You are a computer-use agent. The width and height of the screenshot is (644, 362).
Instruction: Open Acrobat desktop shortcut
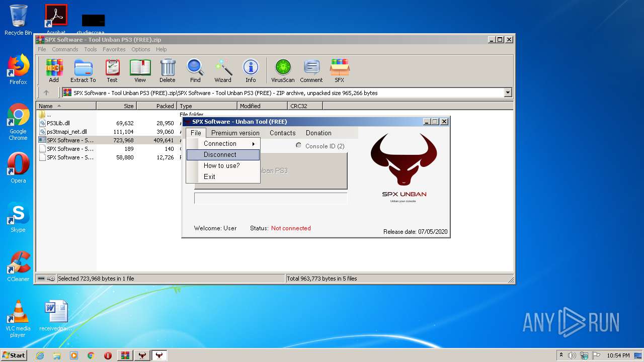(x=56, y=19)
